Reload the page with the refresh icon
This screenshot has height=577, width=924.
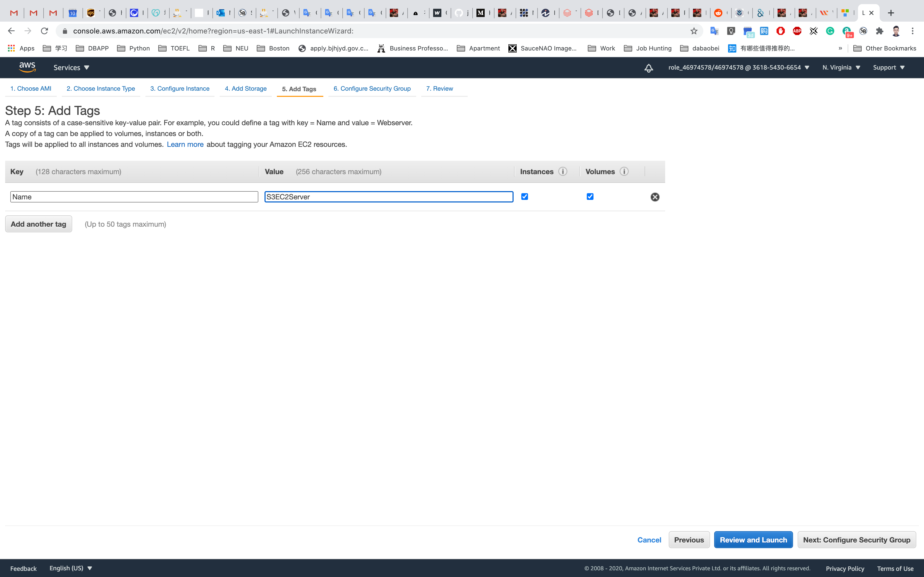[x=44, y=31]
